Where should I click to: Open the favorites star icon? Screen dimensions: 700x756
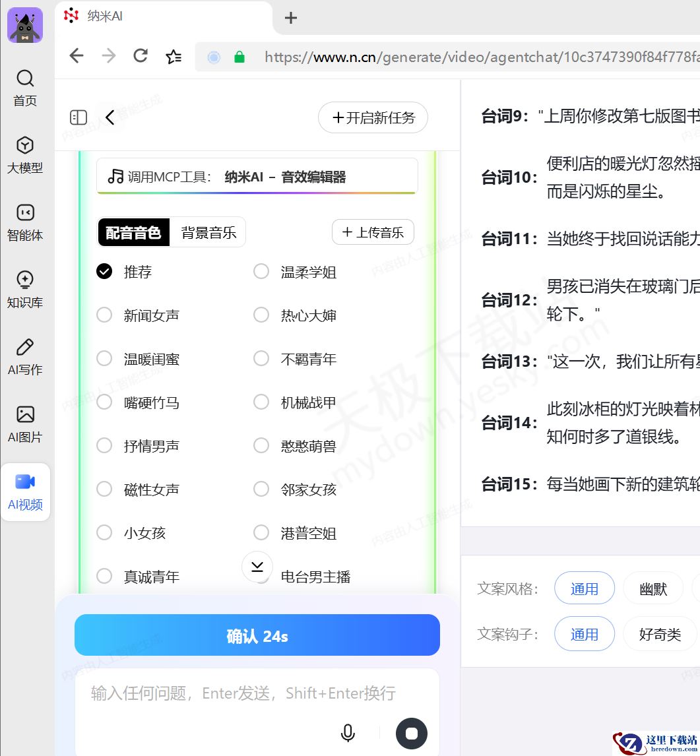174,57
